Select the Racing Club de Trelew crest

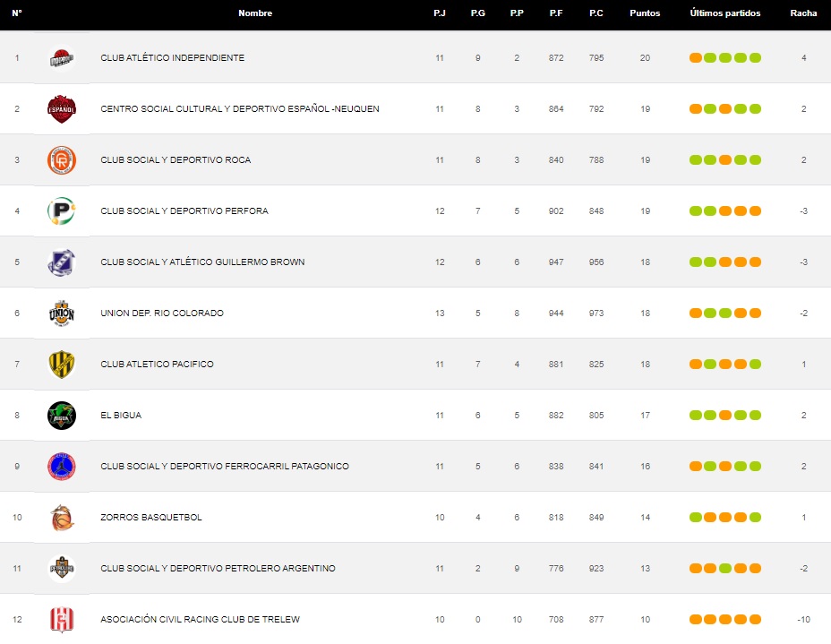tap(62, 619)
